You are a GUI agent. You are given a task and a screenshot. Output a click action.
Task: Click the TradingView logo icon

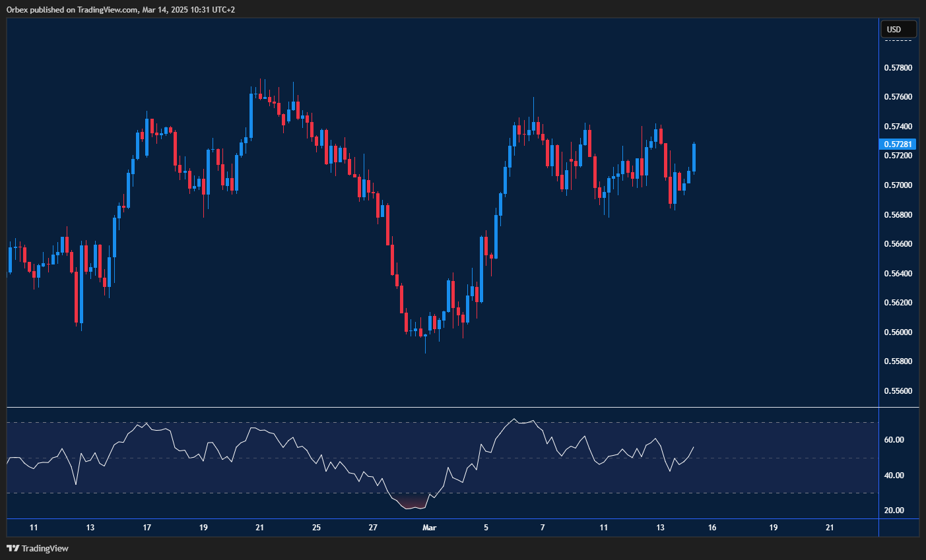tap(13, 548)
